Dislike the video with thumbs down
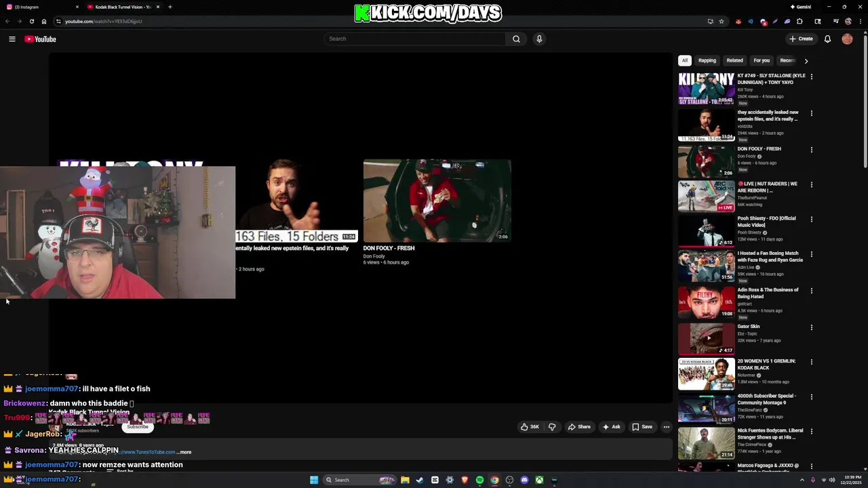 coord(552,427)
